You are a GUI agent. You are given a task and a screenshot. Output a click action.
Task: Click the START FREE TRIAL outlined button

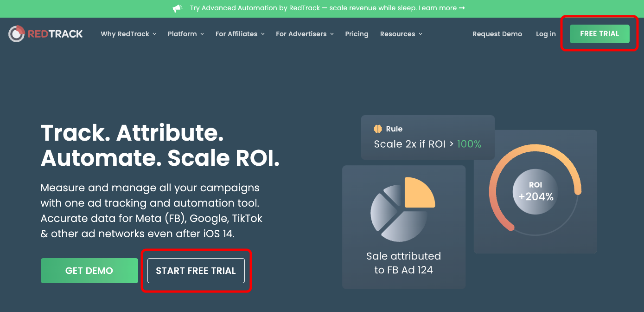(196, 271)
